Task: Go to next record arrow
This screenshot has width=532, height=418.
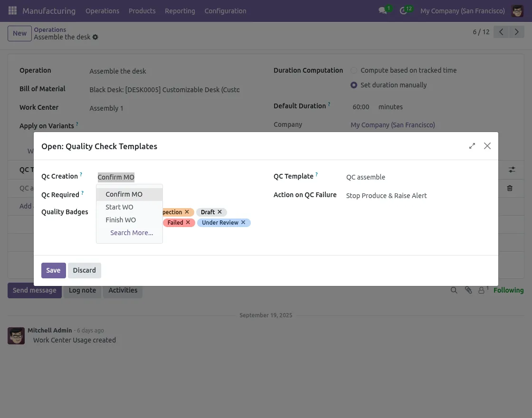Action: tap(517, 32)
